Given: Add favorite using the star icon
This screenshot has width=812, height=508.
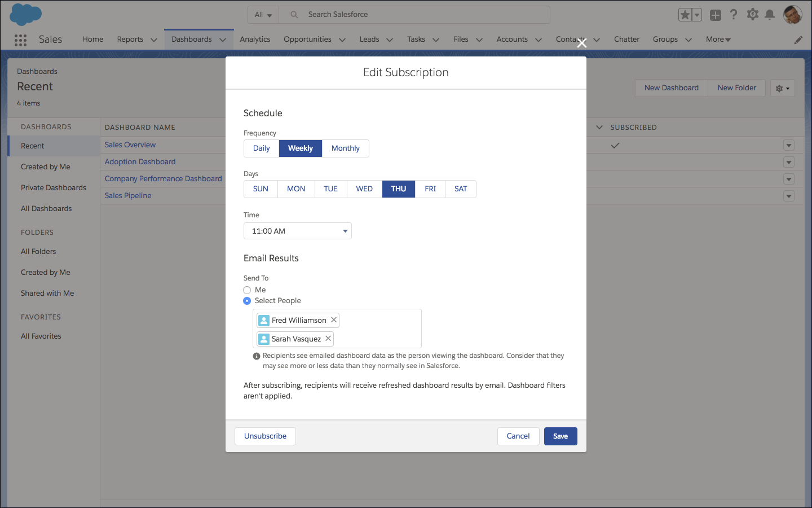Looking at the screenshot, I should (x=686, y=14).
